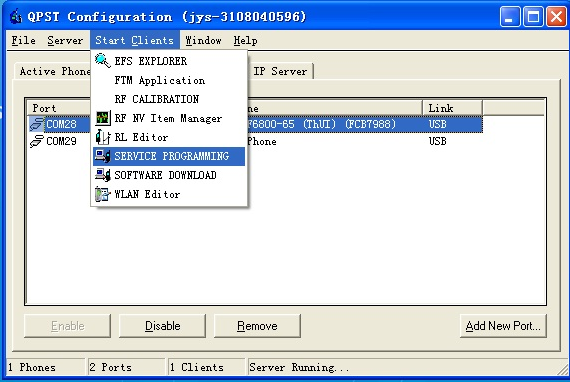
Task: Select the COM28 port row
Action: pos(256,124)
